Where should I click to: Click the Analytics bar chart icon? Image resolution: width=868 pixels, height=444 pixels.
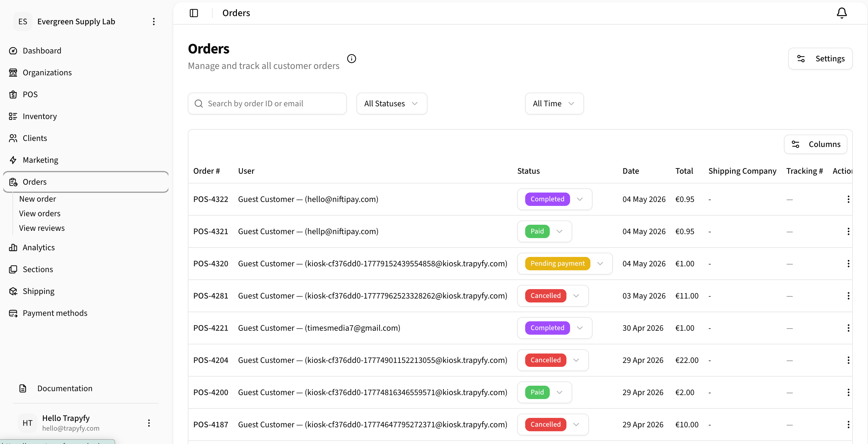(13, 248)
